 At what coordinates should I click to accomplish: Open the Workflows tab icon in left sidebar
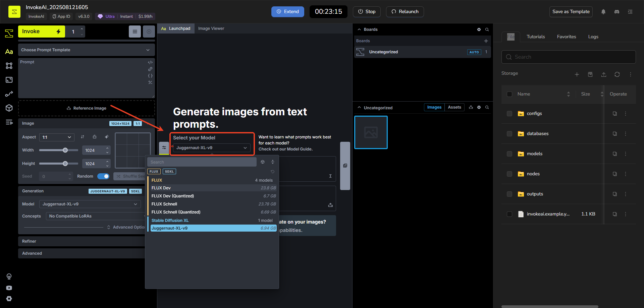9,94
